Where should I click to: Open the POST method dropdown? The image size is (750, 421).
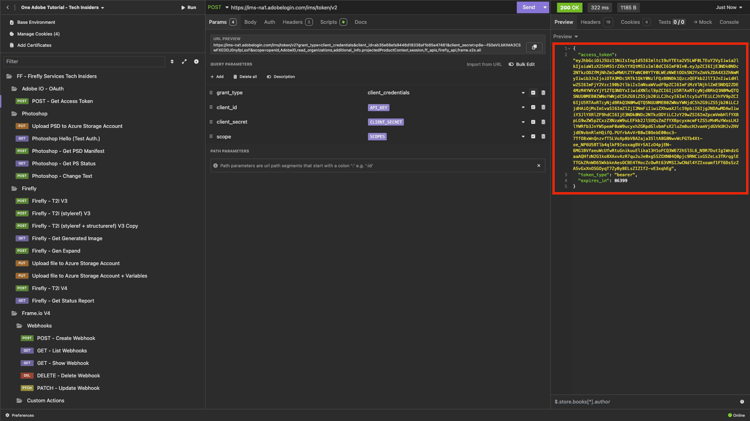218,8
